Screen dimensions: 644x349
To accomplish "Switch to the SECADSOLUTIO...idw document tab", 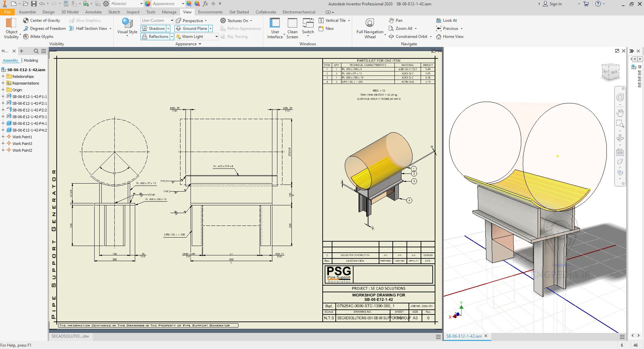I will (70, 336).
